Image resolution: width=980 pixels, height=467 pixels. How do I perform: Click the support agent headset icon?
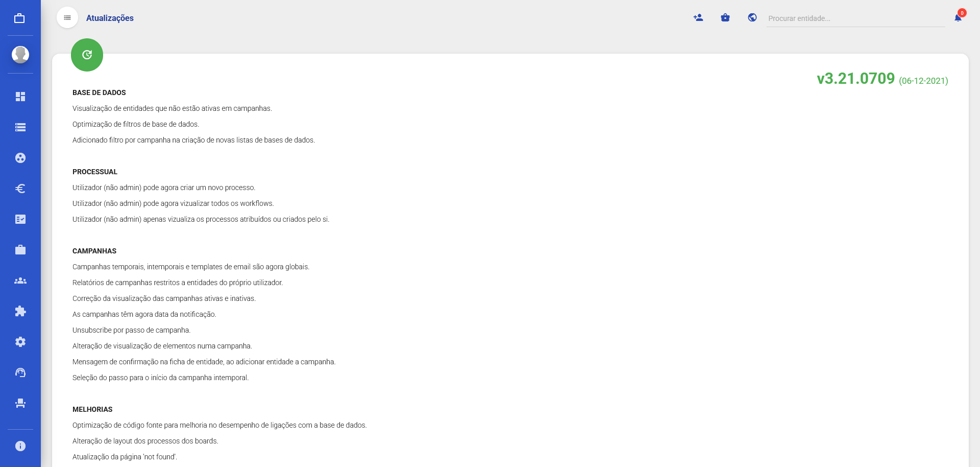pyautogui.click(x=20, y=372)
